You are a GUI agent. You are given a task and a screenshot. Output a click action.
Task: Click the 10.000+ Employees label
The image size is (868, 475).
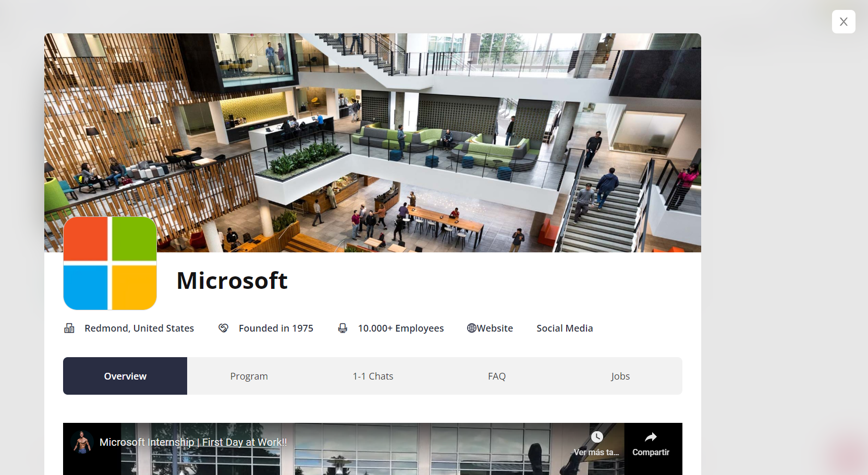pos(400,328)
